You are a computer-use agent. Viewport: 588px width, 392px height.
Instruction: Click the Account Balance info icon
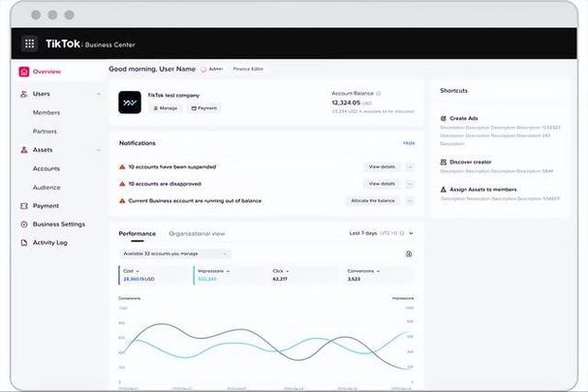pos(378,93)
